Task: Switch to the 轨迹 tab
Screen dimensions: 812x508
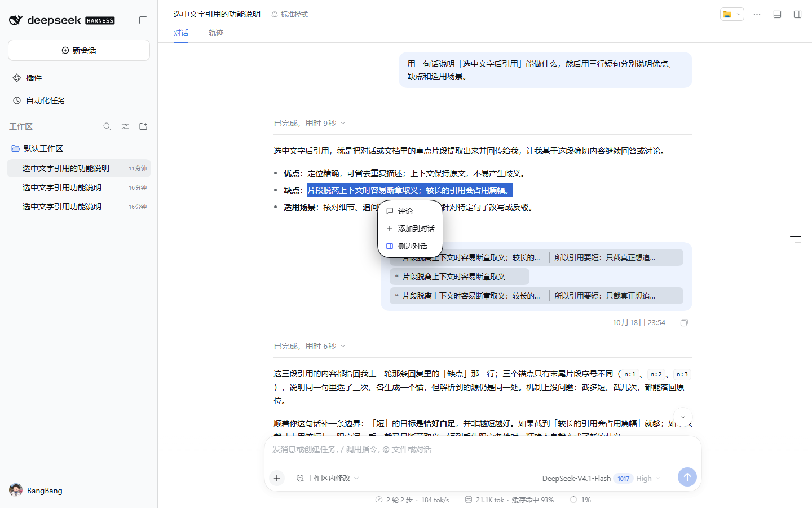Action: click(x=216, y=33)
